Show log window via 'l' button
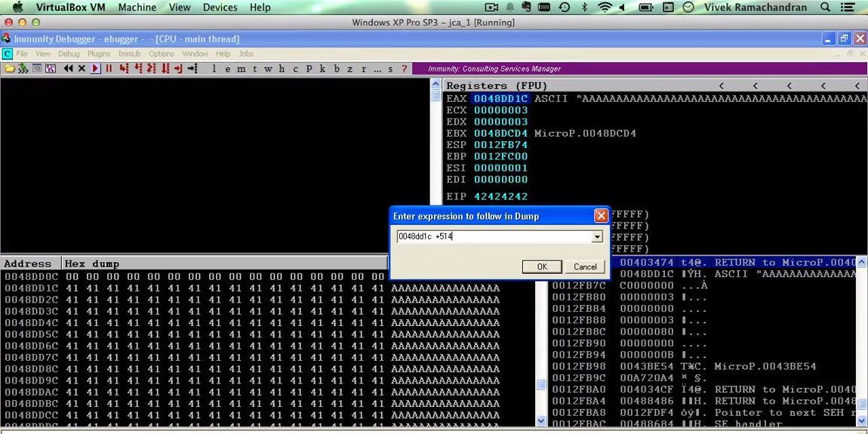The height and width of the screenshot is (434, 868). tap(214, 69)
